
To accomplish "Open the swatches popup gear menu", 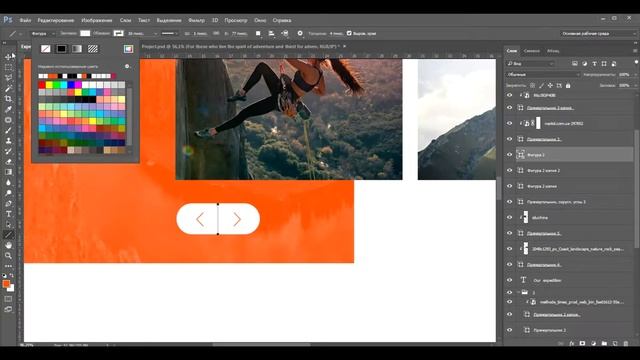I will pos(127,66).
